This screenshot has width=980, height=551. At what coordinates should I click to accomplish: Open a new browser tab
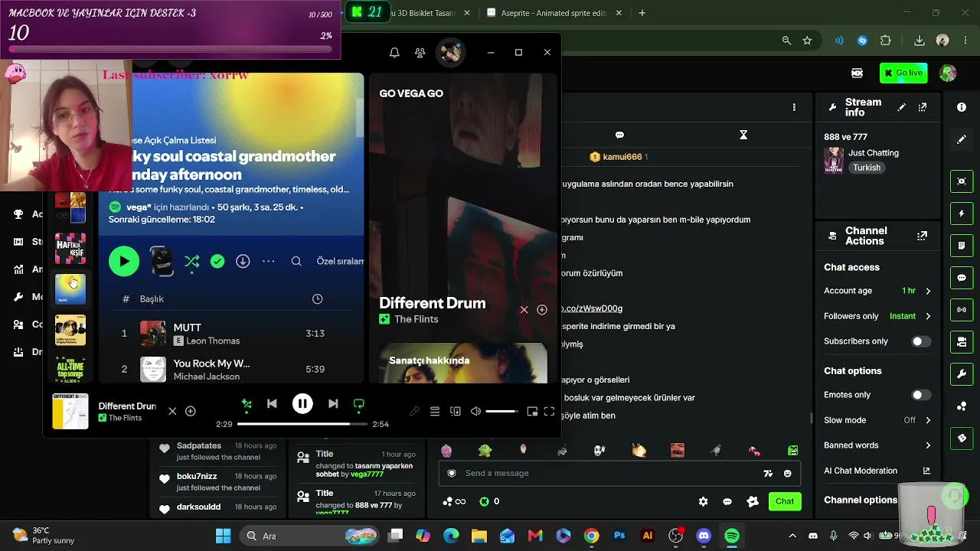click(x=642, y=13)
